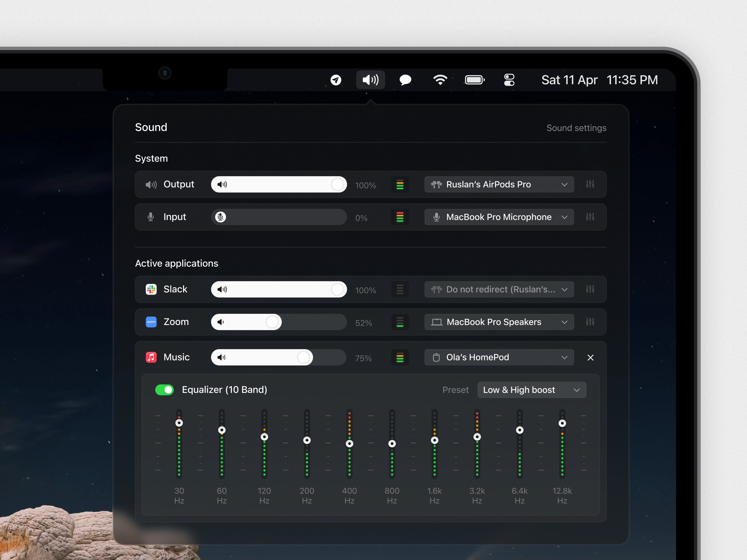Image resolution: width=747 pixels, height=560 pixels.
Task: Click the Slack app icon
Action: tap(151, 289)
